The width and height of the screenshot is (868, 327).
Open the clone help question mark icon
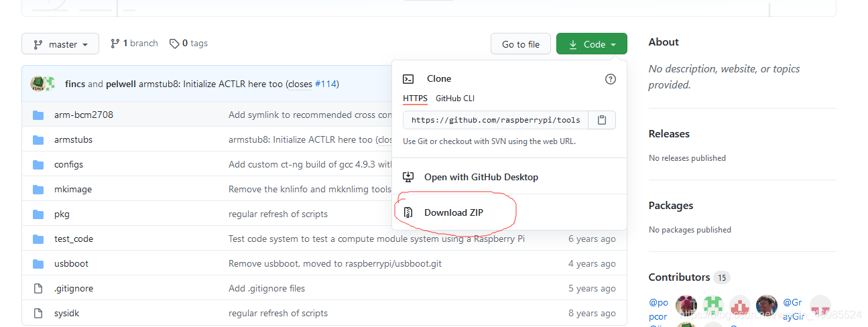610,79
